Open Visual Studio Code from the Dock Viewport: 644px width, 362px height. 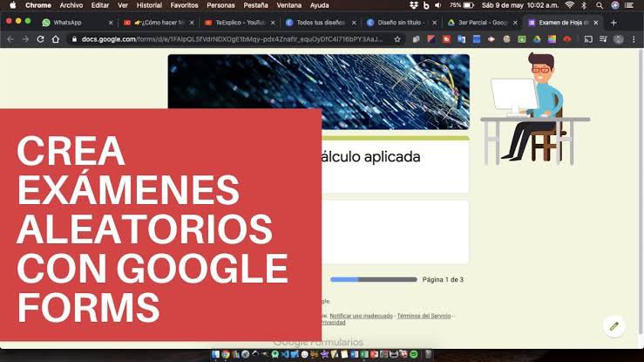tap(285, 354)
